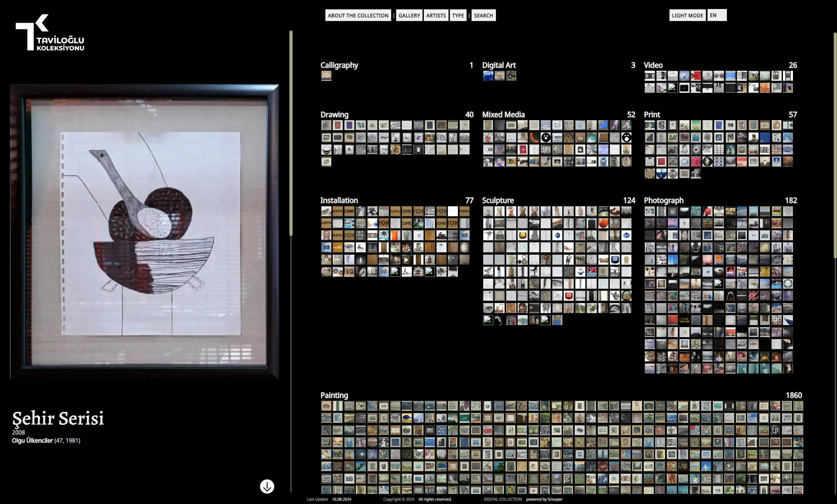Open the Installation category heading
The image size is (837, 504).
pos(339,200)
